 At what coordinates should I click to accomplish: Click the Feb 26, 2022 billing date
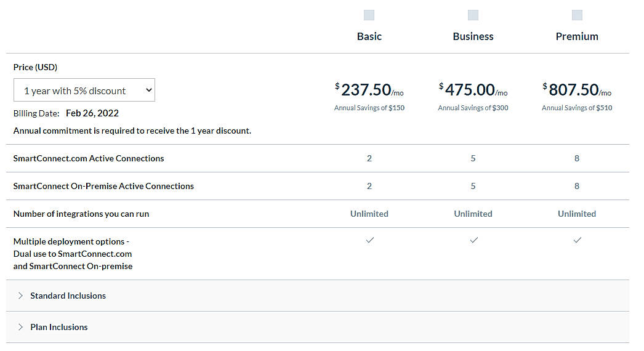(92, 113)
